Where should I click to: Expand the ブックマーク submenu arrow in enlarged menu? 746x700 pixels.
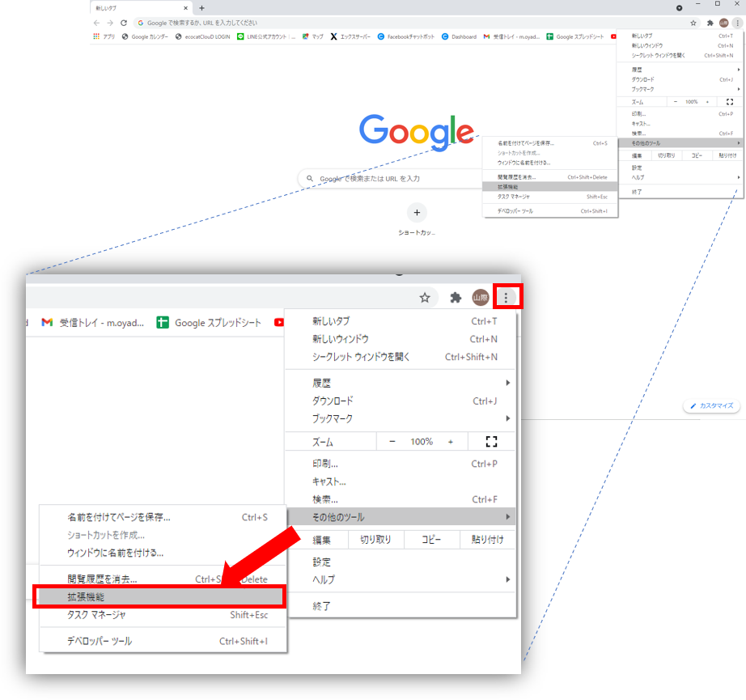coord(507,418)
